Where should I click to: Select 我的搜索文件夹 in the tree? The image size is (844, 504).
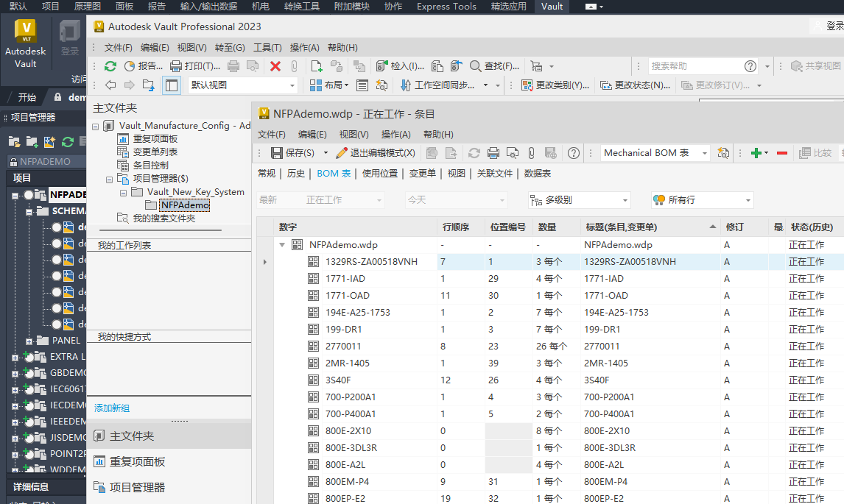163,219
